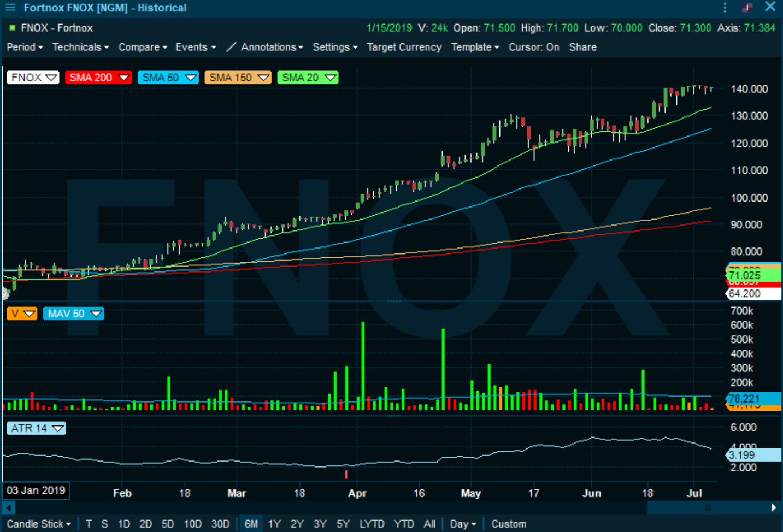783x532 pixels.
Task: Select the 5Y range button
Action: [x=343, y=524]
